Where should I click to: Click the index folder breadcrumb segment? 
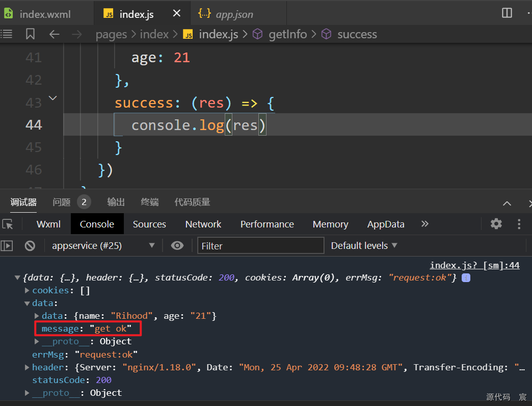point(154,34)
